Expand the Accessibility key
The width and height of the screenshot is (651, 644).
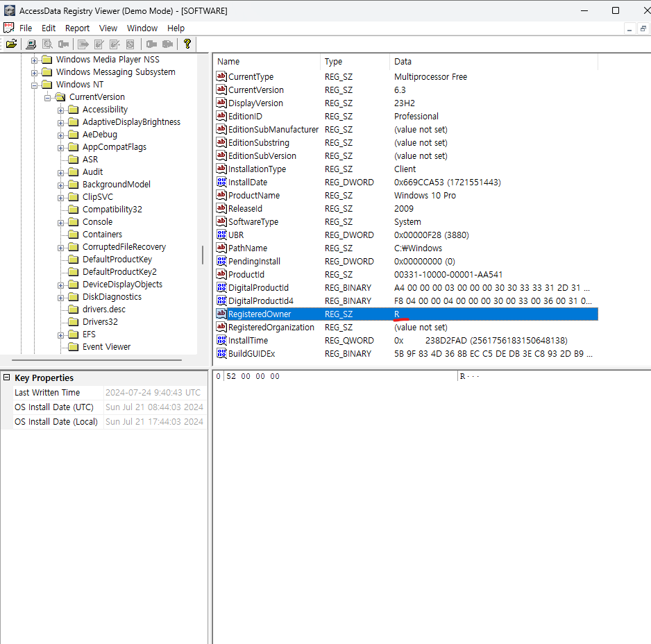[x=60, y=110]
